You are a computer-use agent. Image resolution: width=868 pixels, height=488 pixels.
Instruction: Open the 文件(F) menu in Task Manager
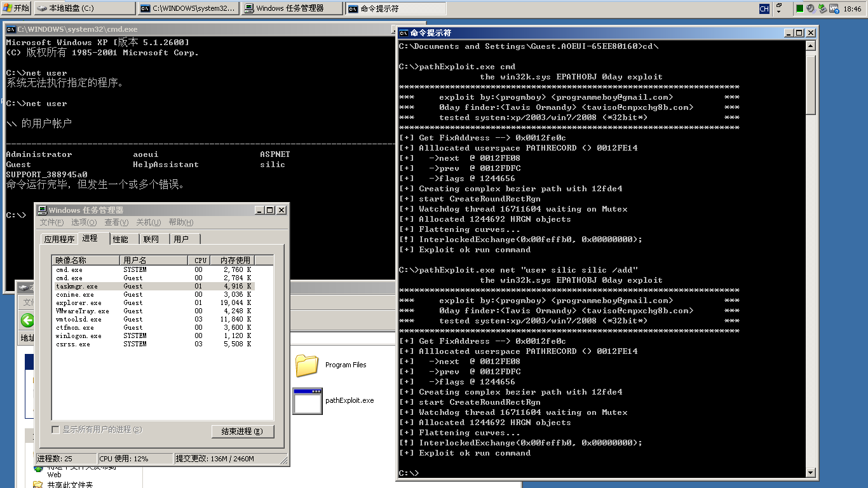[51, 222]
